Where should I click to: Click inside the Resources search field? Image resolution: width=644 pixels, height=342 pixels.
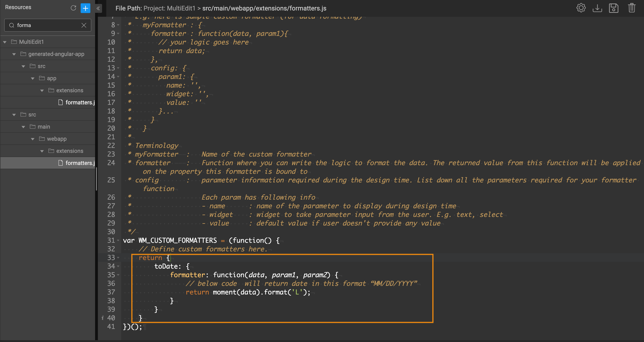pyautogui.click(x=45, y=25)
